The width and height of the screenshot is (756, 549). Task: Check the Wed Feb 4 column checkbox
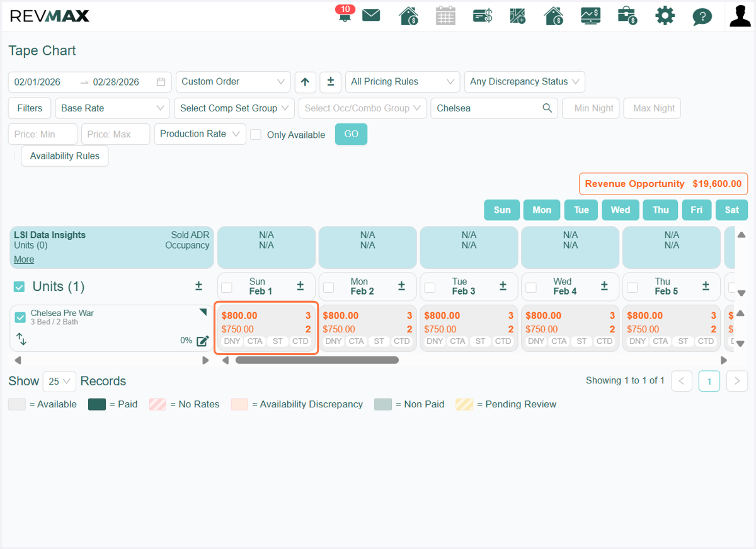[x=531, y=288]
